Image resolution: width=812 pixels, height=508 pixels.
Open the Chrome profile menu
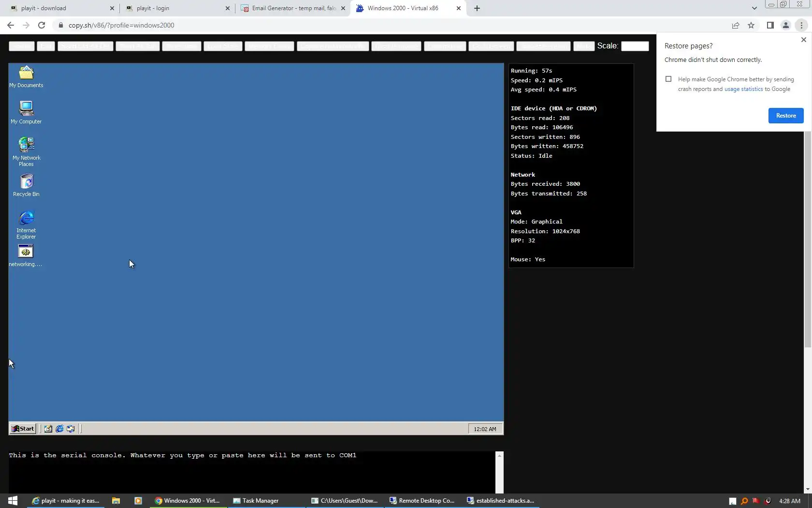786,25
